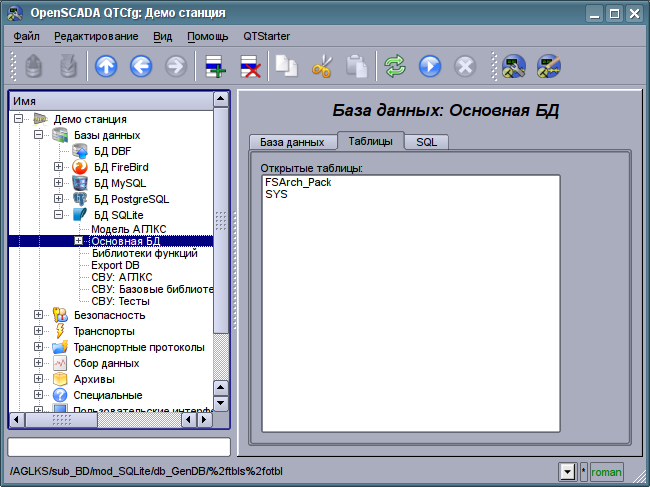Click the Демо станция station icon
Screen dimensions: 650x487
(x=40, y=119)
